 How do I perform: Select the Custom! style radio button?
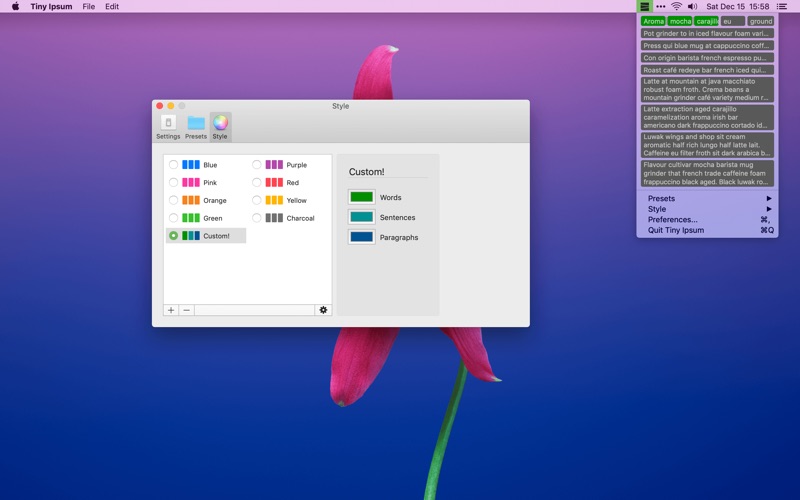click(x=173, y=236)
